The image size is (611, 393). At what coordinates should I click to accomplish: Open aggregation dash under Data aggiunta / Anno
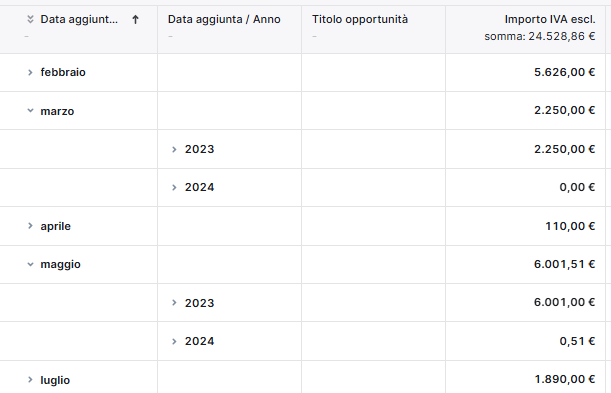(170, 37)
